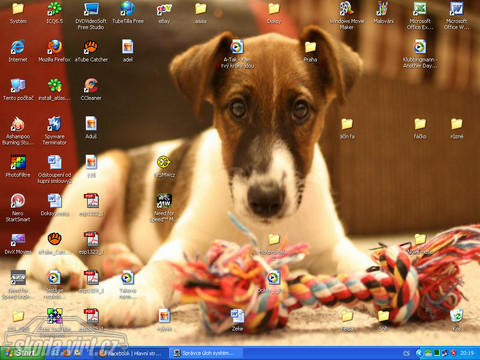Launch Microsoft Office Excel shortcut
Viewport: 480px width, 360px height.
tap(420, 16)
